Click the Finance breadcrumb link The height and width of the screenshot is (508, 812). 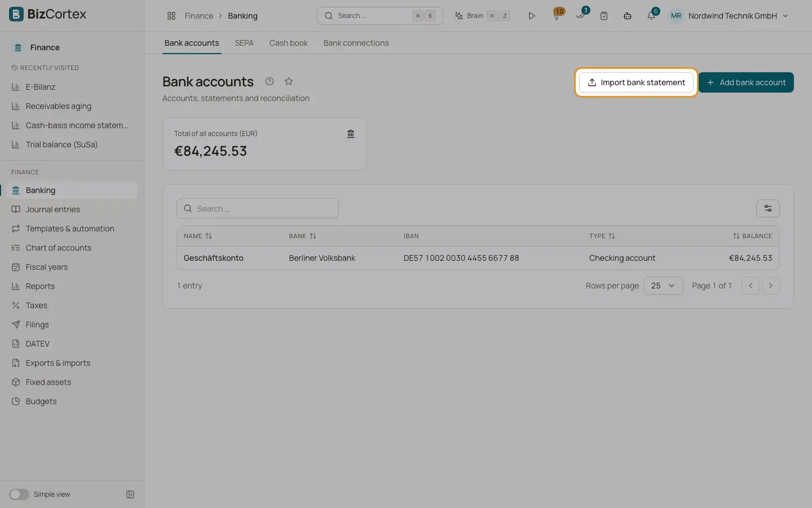click(199, 16)
